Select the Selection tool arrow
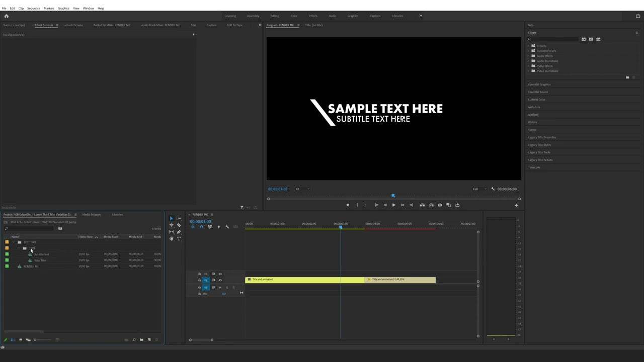This screenshot has height=362, width=644. tap(171, 218)
